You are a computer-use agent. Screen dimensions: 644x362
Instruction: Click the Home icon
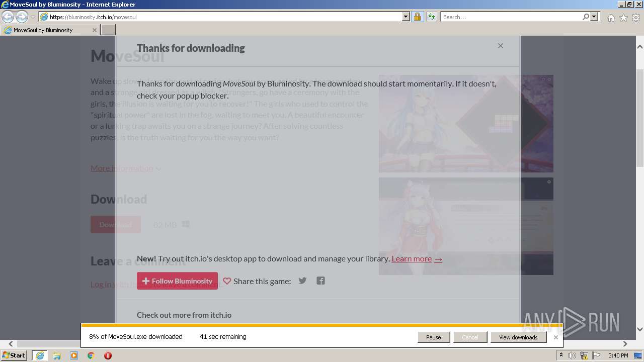[x=611, y=18]
